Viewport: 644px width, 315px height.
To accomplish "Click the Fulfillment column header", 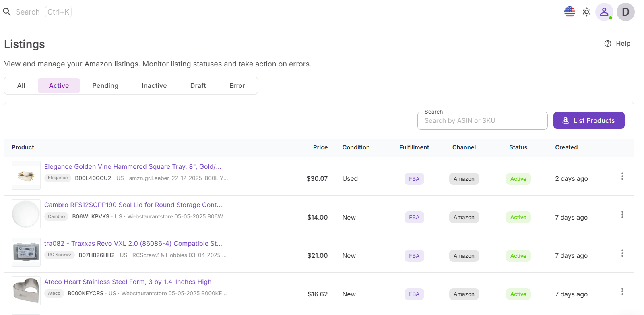I will coord(414,147).
